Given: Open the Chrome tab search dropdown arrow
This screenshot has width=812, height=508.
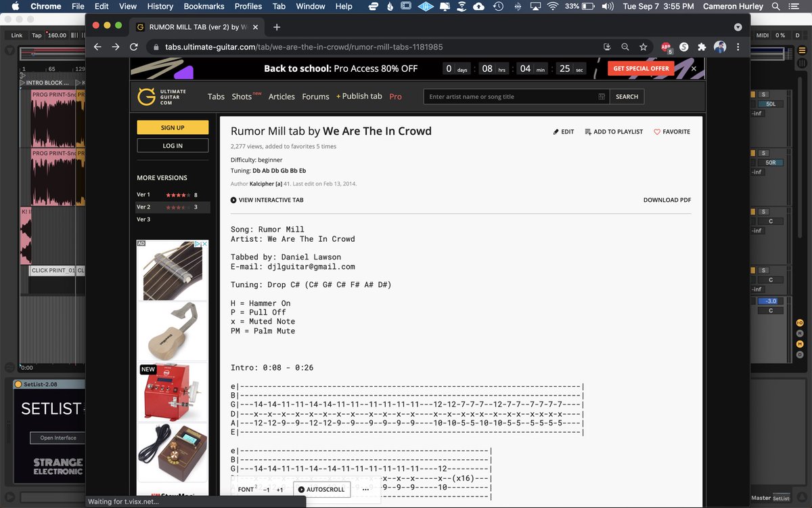Looking at the screenshot, I should [738, 27].
